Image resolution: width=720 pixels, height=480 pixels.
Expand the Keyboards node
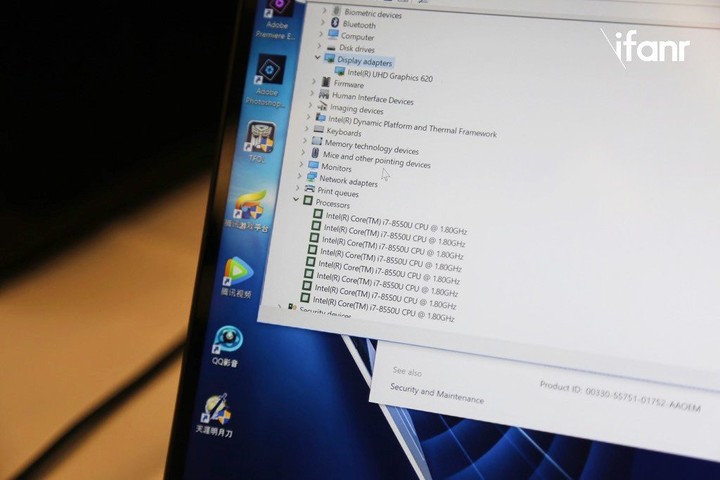[307, 129]
